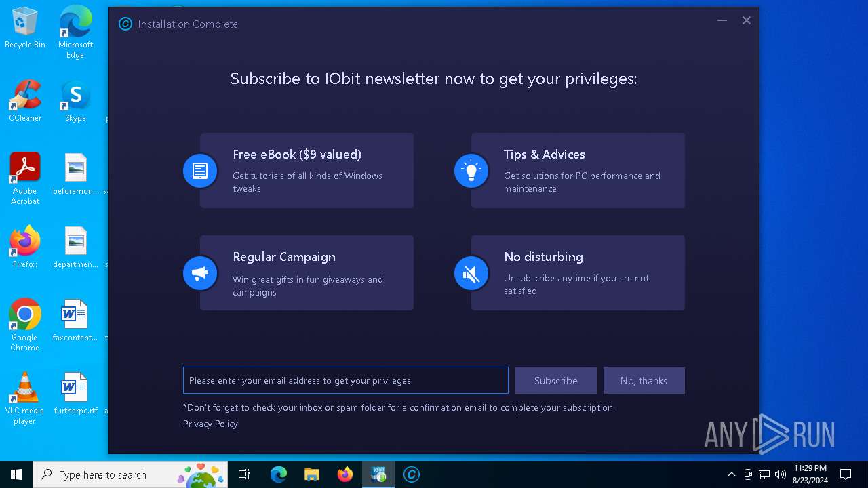The height and width of the screenshot is (488, 868).
Task: Open CCleaner desktop shortcut
Action: point(25,102)
